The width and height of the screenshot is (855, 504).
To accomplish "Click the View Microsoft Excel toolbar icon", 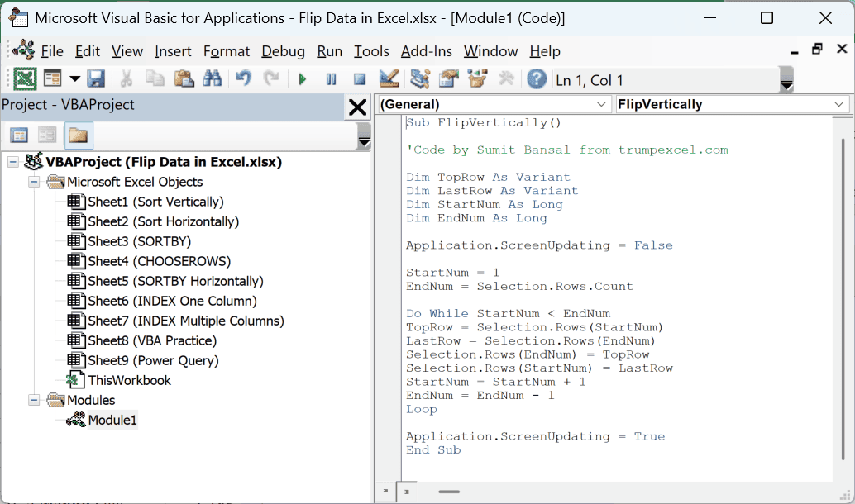I will tap(25, 79).
